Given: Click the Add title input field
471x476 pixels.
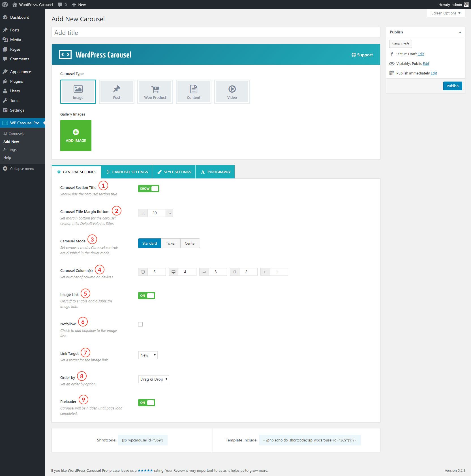Looking at the screenshot, I should [x=216, y=33].
